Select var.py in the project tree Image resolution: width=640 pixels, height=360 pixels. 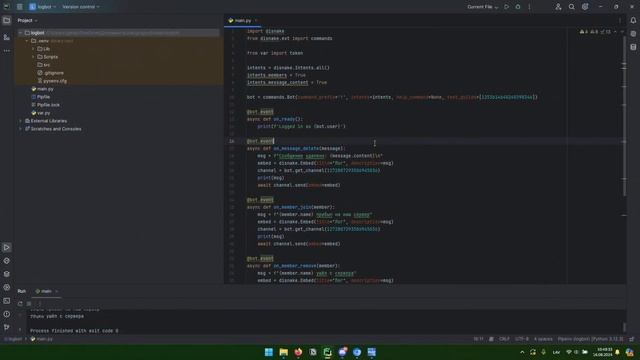[x=41, y=113]
